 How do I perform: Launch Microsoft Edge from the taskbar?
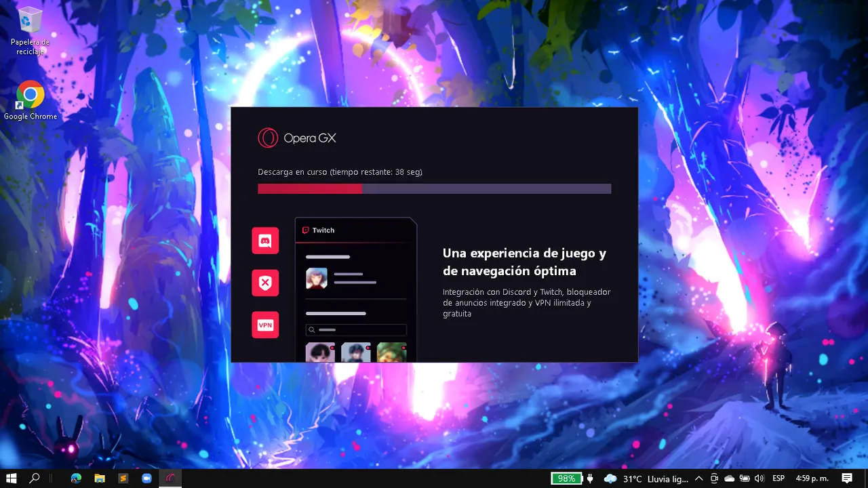tap(76, 479)
